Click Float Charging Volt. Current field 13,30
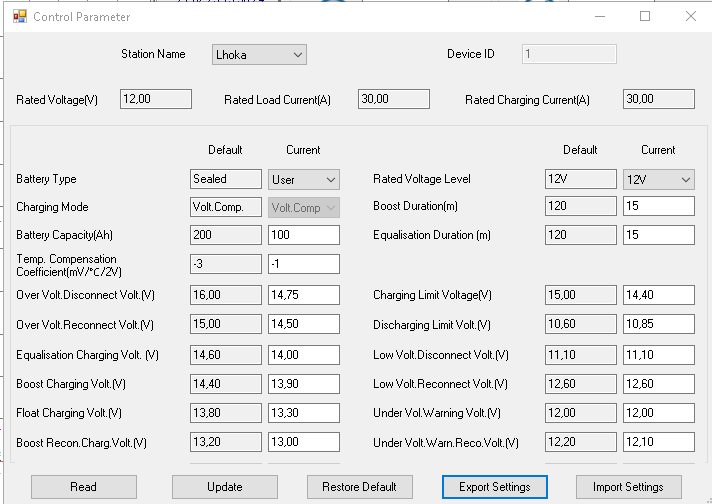Screen dimensions: 712x504 pos(304,413)
